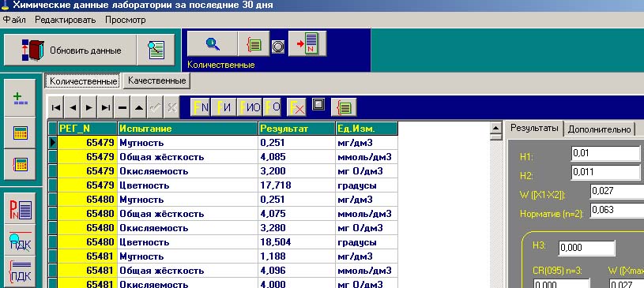Viewport: 644px width, 288px height.
Task: Click the FO filter button
Action: pos(273,107)
